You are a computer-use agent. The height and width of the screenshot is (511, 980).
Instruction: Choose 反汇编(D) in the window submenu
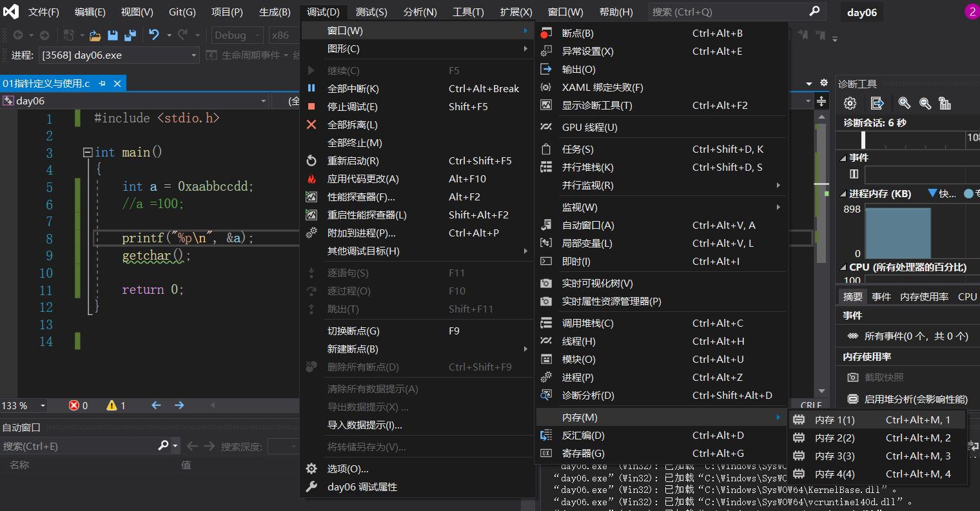click(x=583, y=436)
